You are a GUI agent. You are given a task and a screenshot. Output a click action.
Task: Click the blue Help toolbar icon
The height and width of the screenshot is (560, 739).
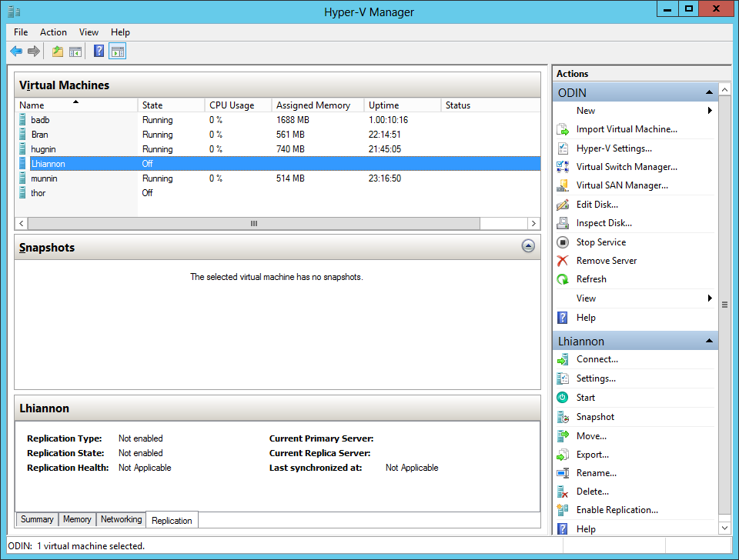(x=99, y=51)
